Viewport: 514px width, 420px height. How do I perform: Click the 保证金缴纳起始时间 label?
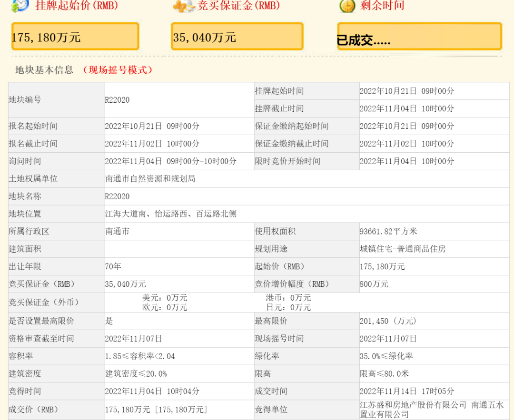pos(292,126)
